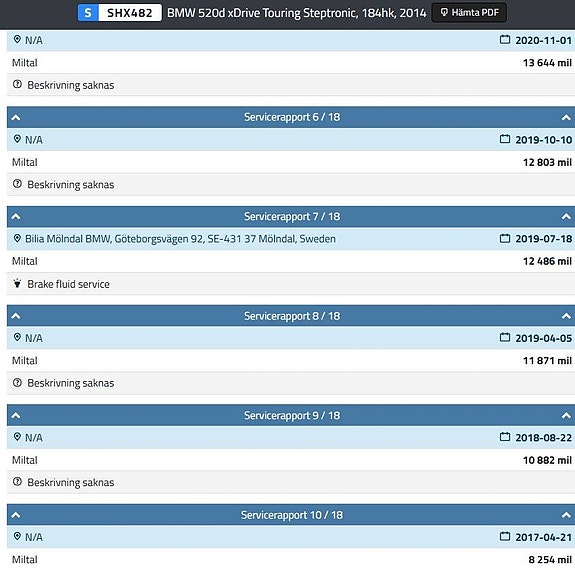Collapse Servicerapport 10 / 18 with right chevron
The height and width of the screenshot is (570, 575).
pyautogui.click(x=566, y=515)
